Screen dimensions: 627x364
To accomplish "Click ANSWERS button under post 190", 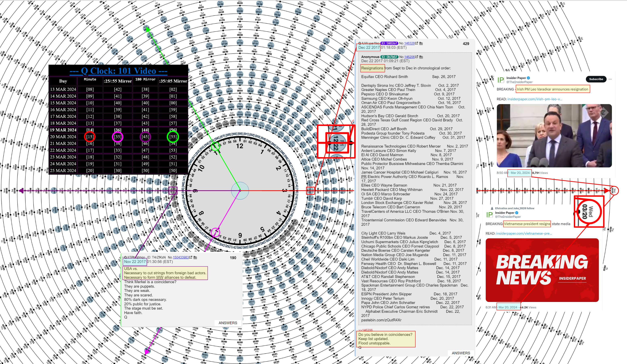I will click(228, 323).
